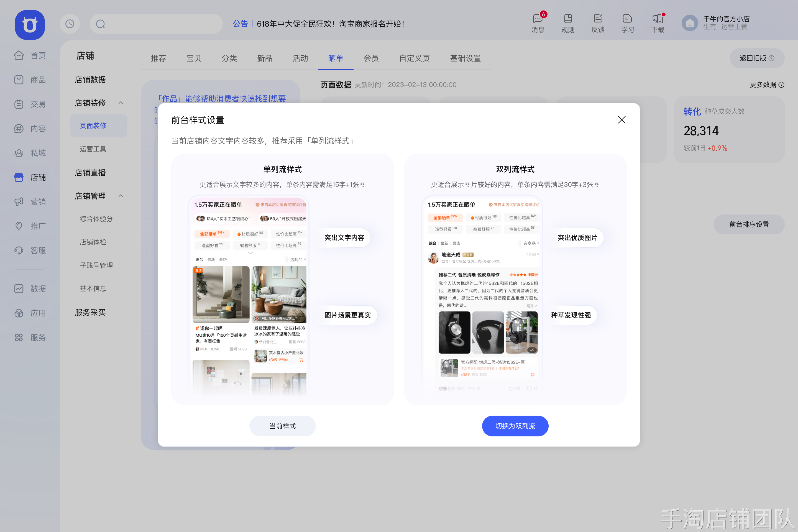Viewport: 798px width, 532px height.
Task: Open 应用 apps in sidebar
Action: pyautogui.click(x=30, y=313)
